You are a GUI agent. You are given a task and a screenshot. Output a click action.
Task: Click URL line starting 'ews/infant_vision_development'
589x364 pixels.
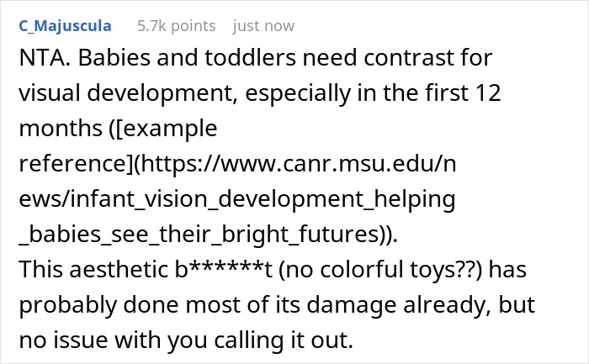pyautogui.click(x=236, y=198)
